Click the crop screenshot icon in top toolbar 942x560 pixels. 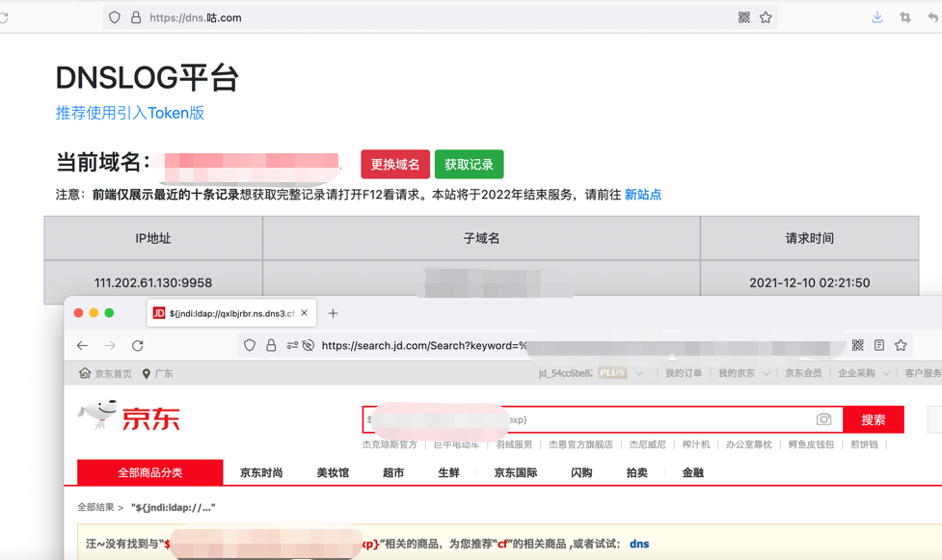point(905,17)
